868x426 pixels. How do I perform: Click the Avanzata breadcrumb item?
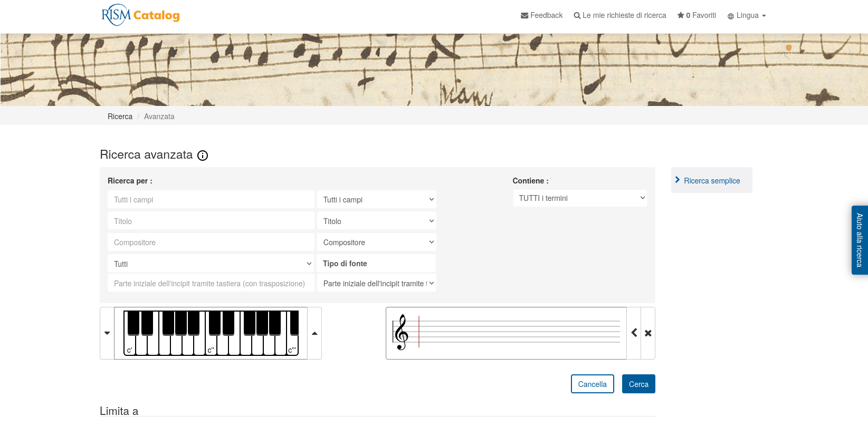click(159, 117)
